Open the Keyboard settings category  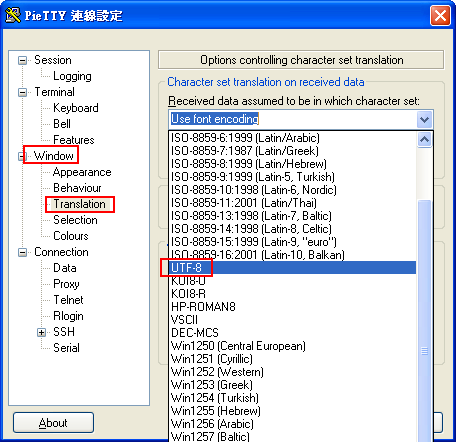pyautogui.click(x=76, y=108)
